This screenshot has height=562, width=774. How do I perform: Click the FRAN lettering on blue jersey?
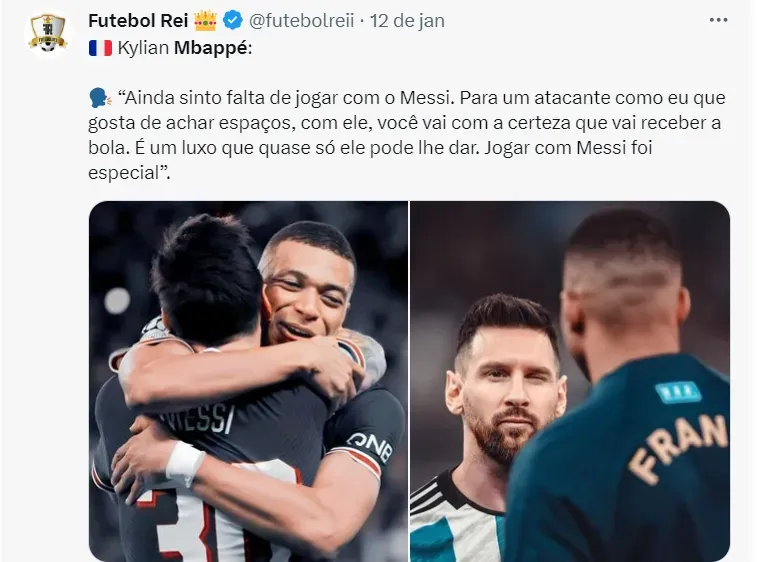[x=678, y=449]
